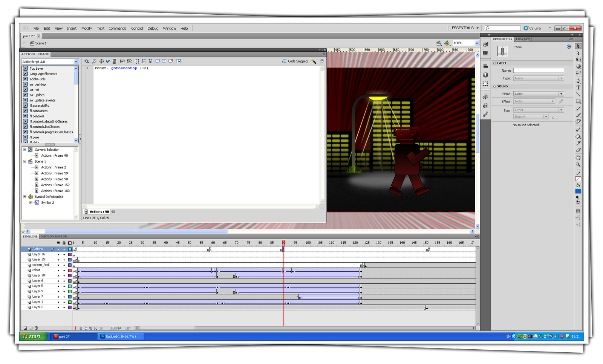Click the Windows start button

34,336
